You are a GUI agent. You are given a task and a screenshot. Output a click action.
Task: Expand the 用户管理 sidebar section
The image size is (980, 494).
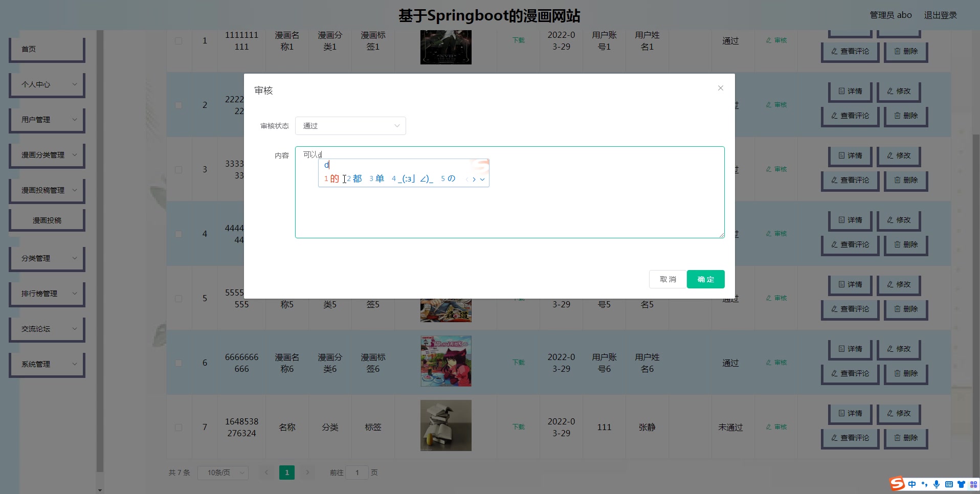(47, 120)
